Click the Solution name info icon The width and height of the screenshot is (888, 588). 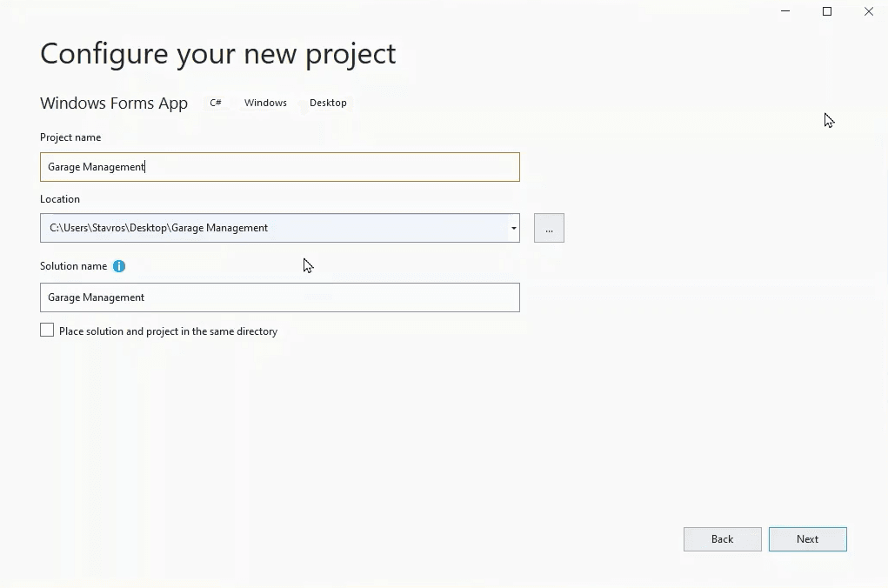[119, 266]
